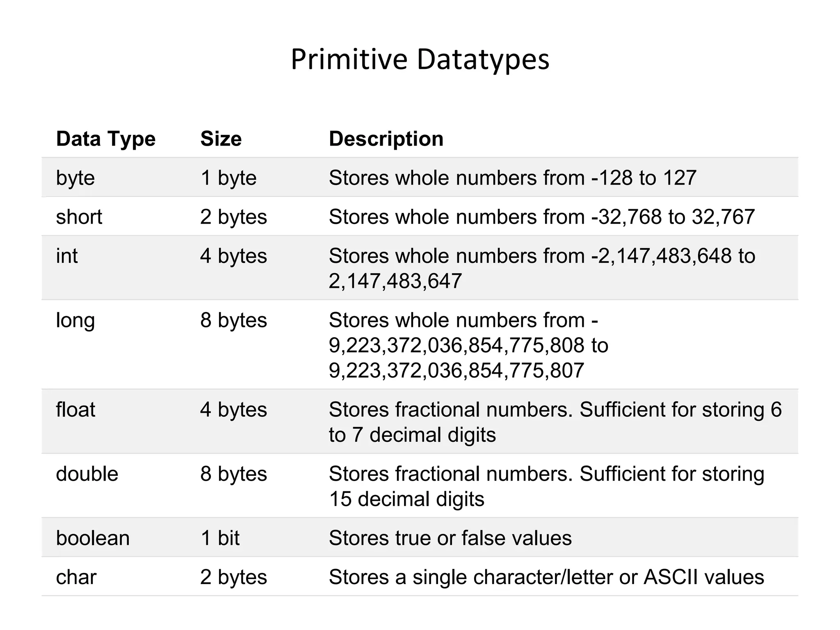Click the Data Type column header

[106, 139]
